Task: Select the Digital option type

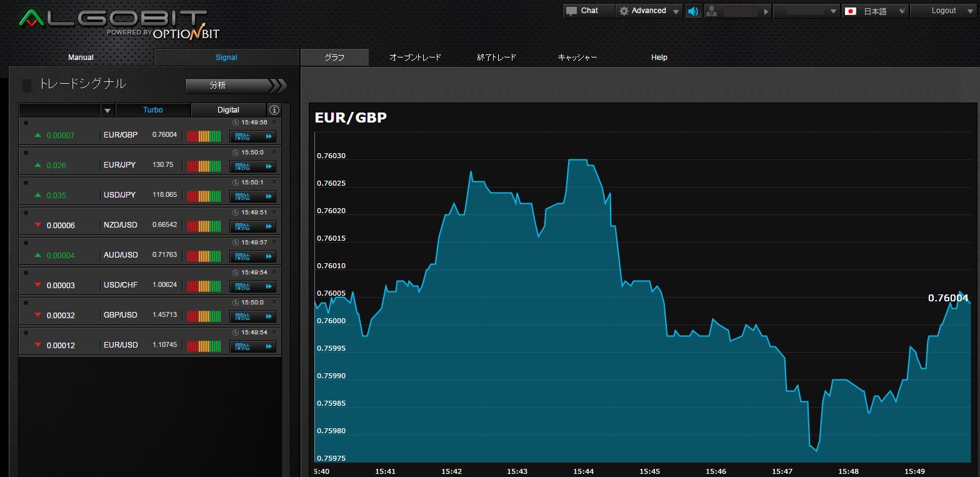Action: [228, 110]
